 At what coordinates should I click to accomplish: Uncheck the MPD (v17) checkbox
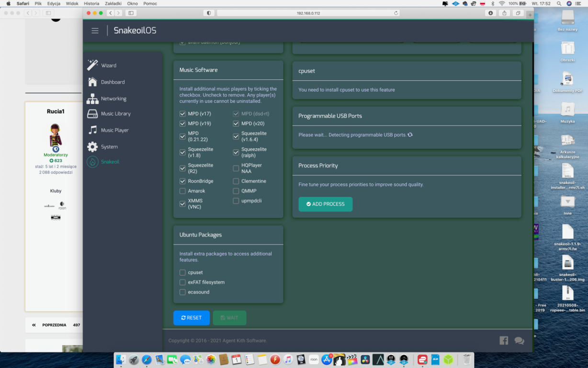(x=182, y=114)
